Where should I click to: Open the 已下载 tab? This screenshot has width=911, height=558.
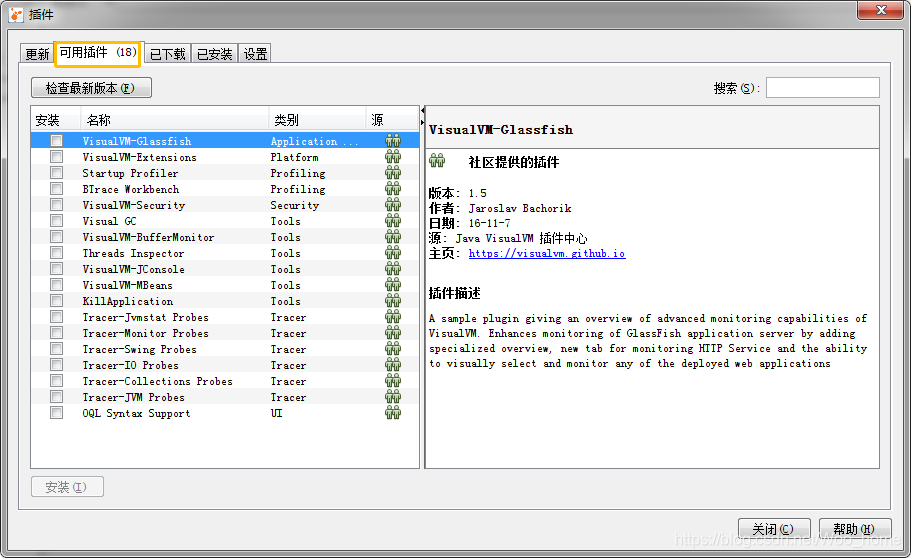pyautogui.click(x=167, y=54)
